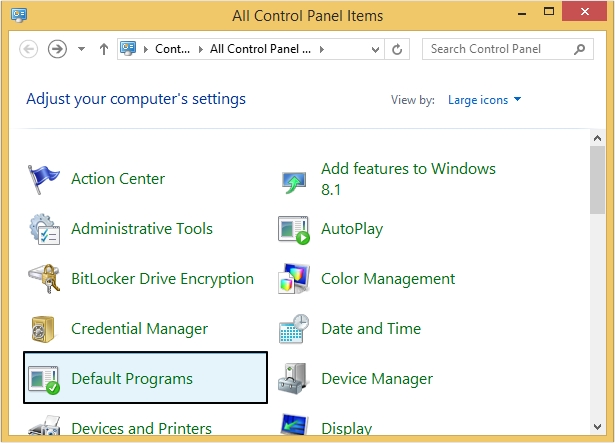615x443 pixels.
Task: Click All Control Panel breadcrumb segment
Action: tap(260, 49)
